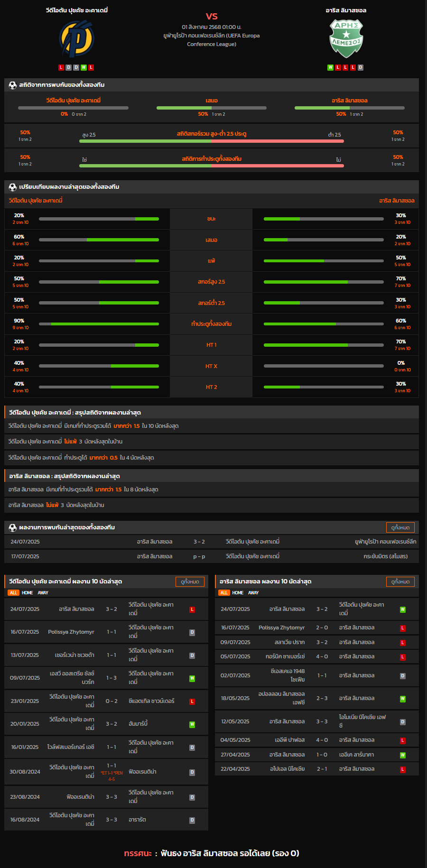Click soccer ball icon in recent head-to-head results header
The width and height of the screenshot is (427, 868).
point(13,527)
